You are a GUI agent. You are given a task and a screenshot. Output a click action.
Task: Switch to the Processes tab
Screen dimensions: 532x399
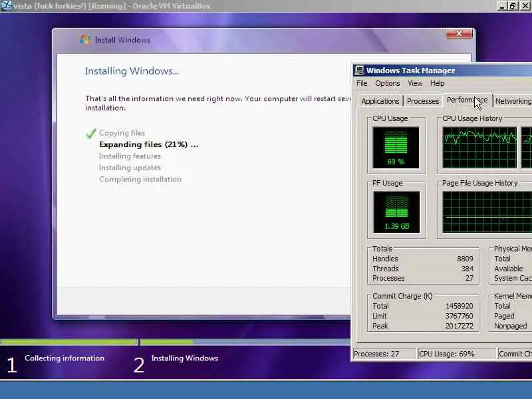423,101
